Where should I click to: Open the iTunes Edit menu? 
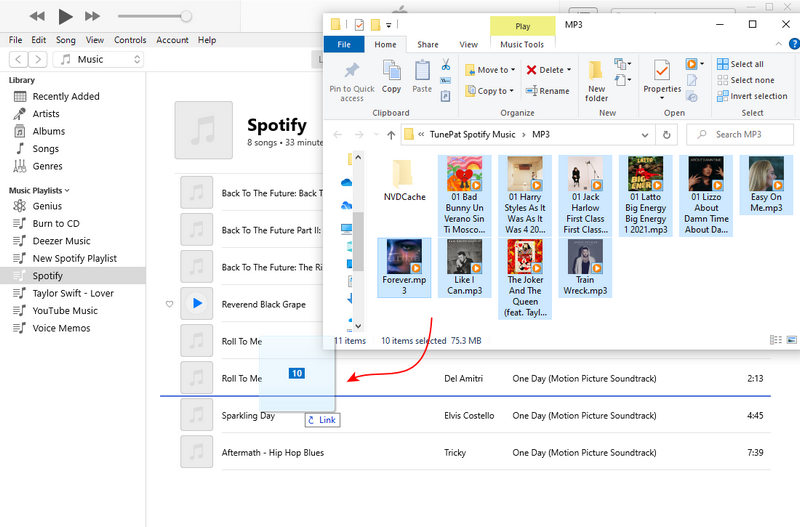pos(38,40)
